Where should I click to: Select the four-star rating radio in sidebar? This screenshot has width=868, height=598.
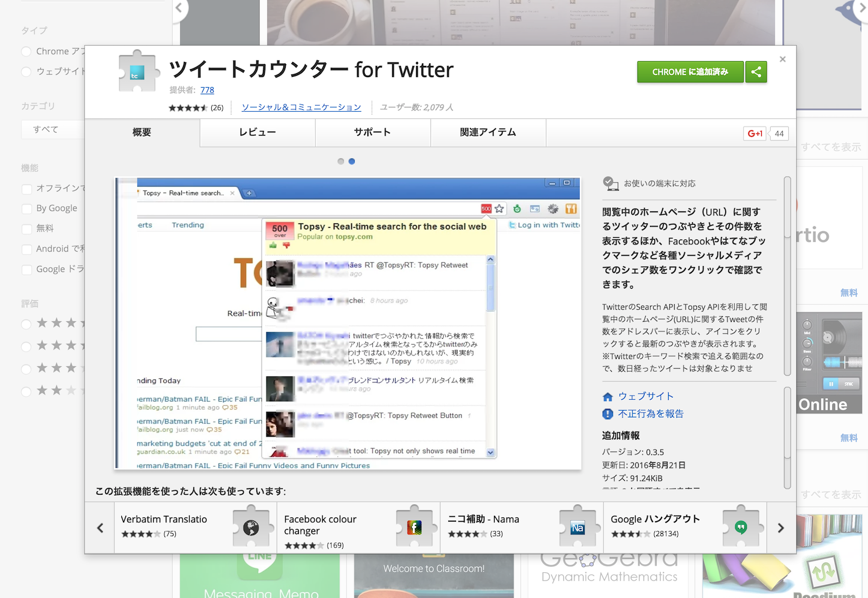click(26, 346)
